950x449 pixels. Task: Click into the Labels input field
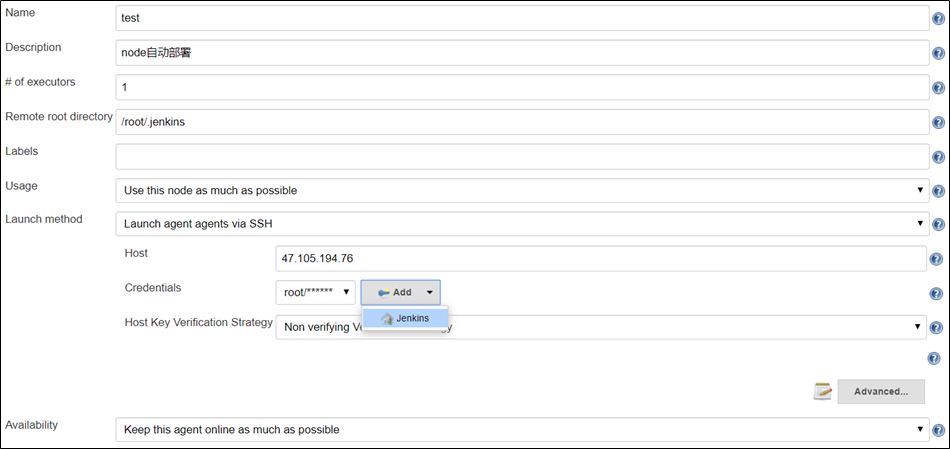(522, 157)
